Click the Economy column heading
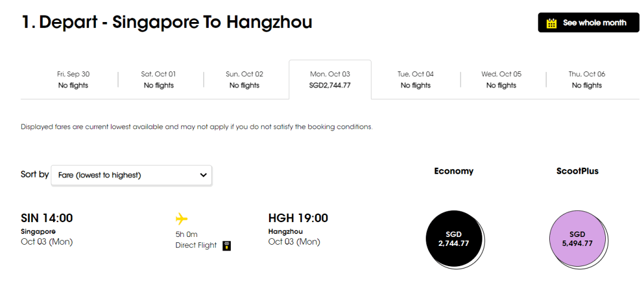Viewport: 644px width, 281px height. pos(454,171)
